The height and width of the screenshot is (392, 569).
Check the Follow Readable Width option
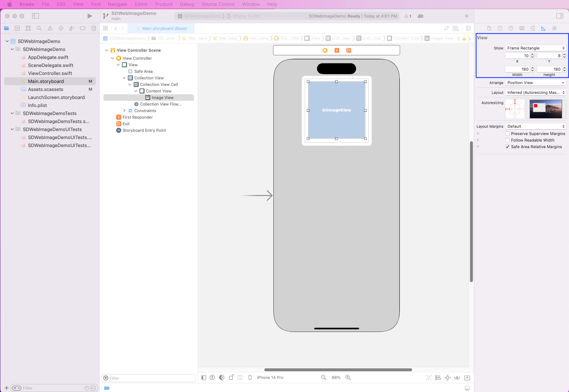coord(507,140)
